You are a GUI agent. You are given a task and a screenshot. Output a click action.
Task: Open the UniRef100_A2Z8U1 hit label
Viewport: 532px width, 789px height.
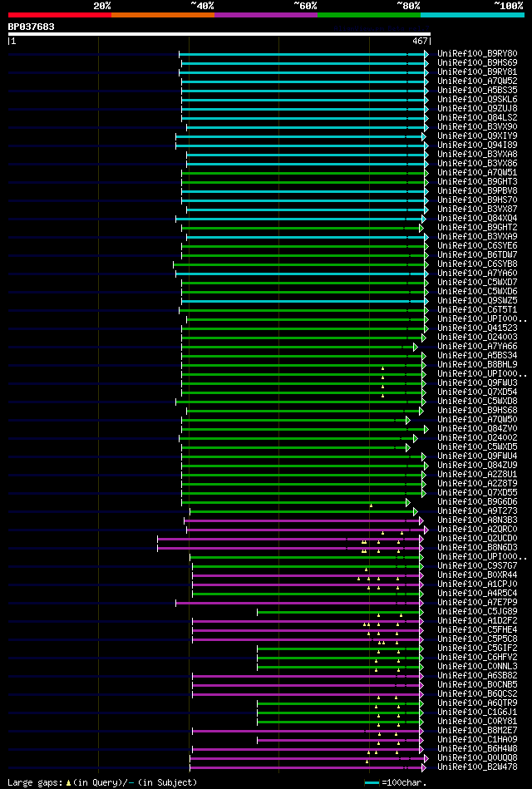[477, 475]
